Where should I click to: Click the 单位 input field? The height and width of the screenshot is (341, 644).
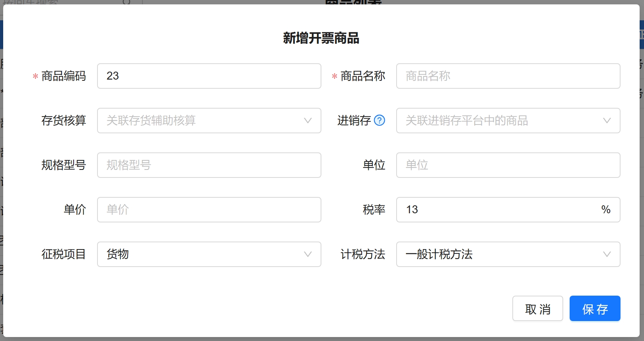508,165
